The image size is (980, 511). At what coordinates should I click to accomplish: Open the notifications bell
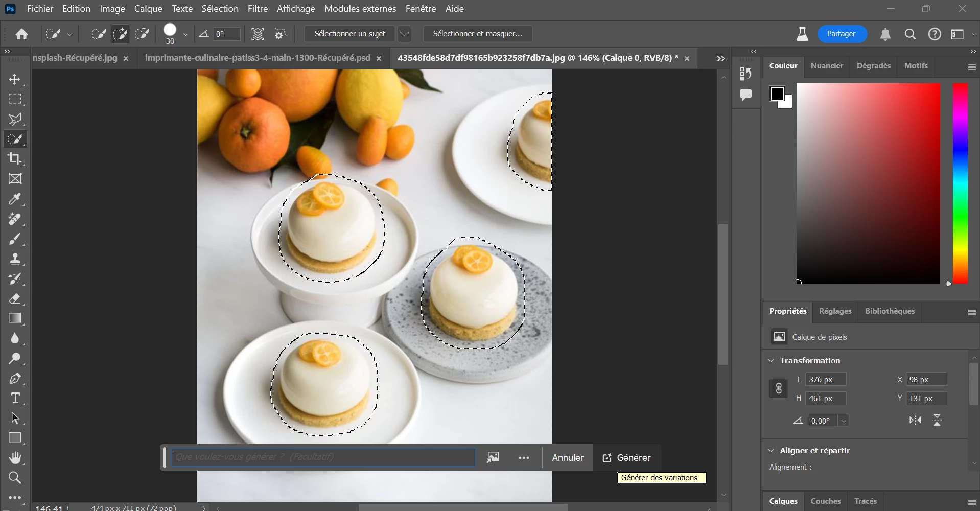(x=885, y=34)
